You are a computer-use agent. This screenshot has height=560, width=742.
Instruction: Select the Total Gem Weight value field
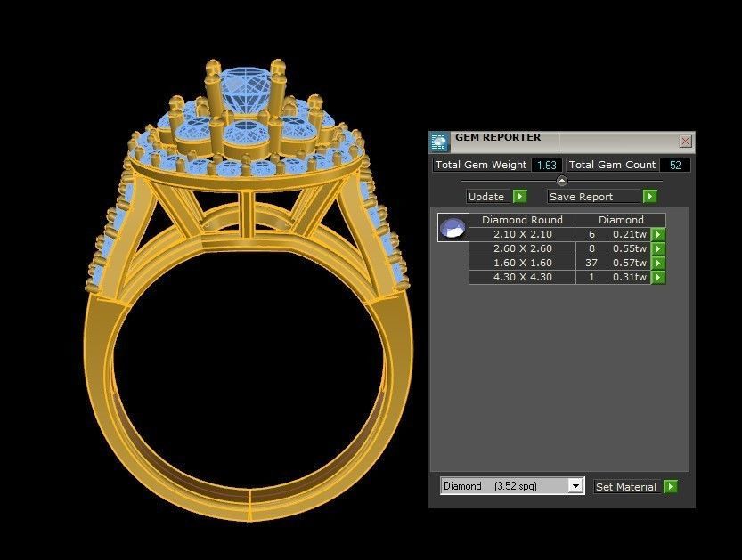pos(545,165)
